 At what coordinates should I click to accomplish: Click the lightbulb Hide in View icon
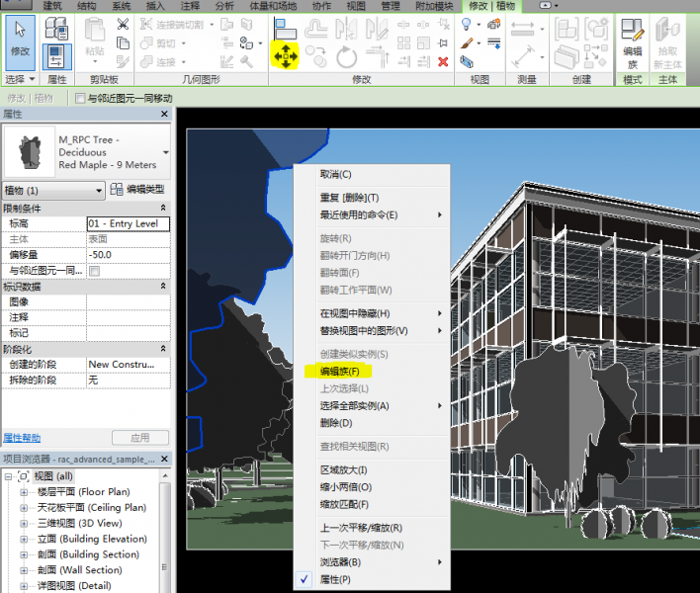pyautogui.click(x=466, y=24)
